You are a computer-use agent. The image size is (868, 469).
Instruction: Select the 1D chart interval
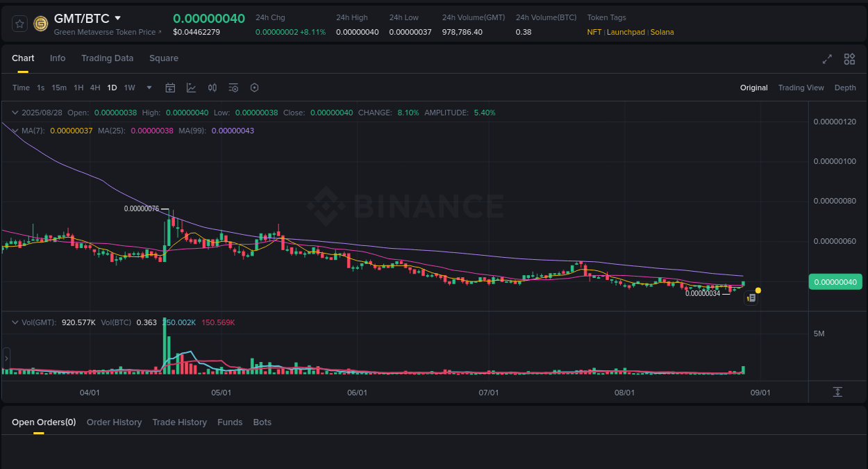(x=112, y=88)
